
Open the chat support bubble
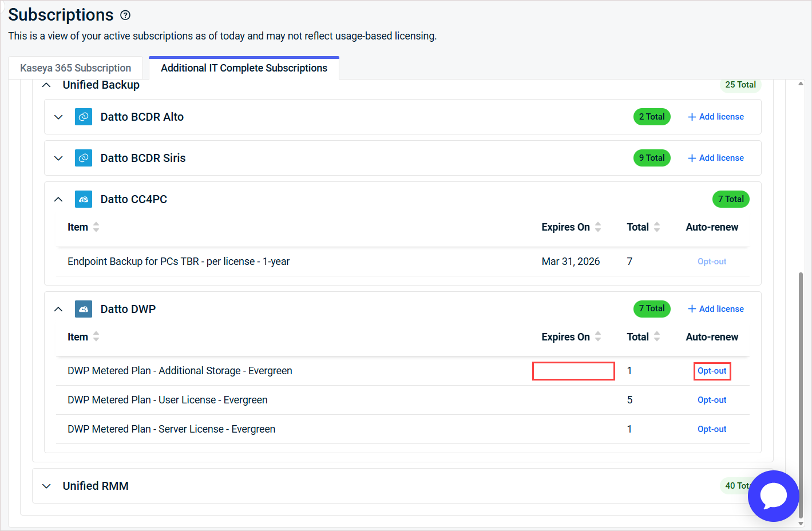pos(773,496)
